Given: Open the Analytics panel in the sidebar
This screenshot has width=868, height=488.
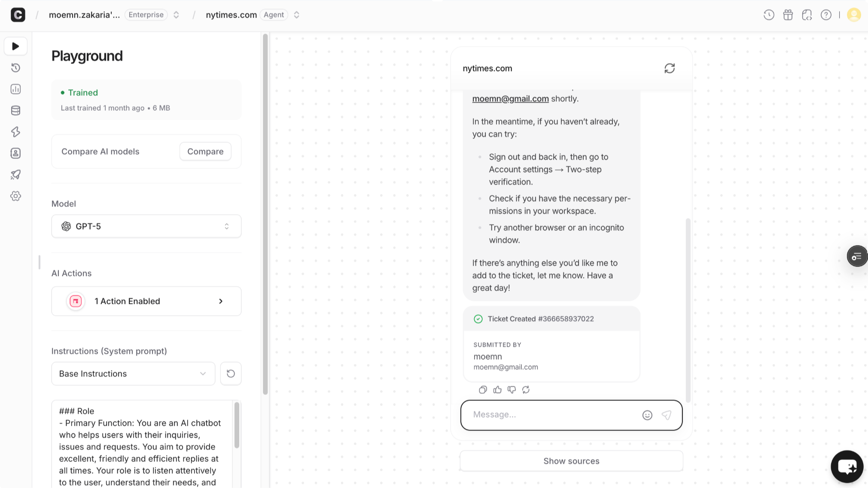Looking at the screenshot, I should 15,89.
